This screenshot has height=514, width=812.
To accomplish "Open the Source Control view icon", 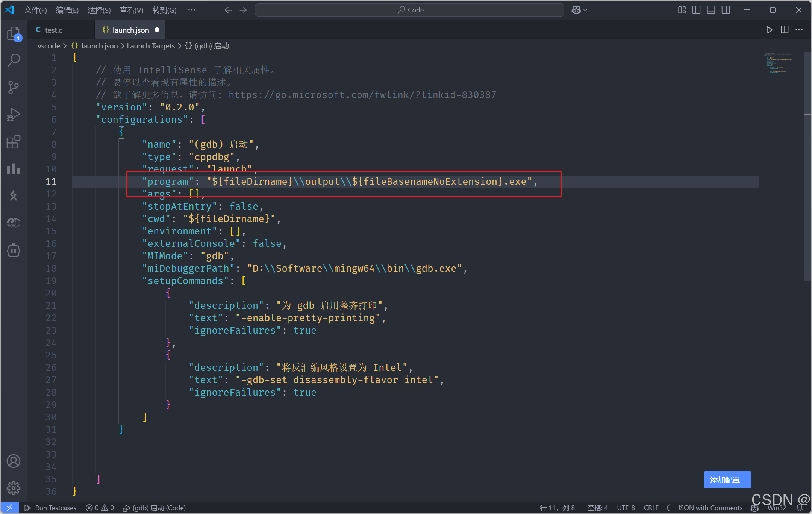I will point(14,87).
